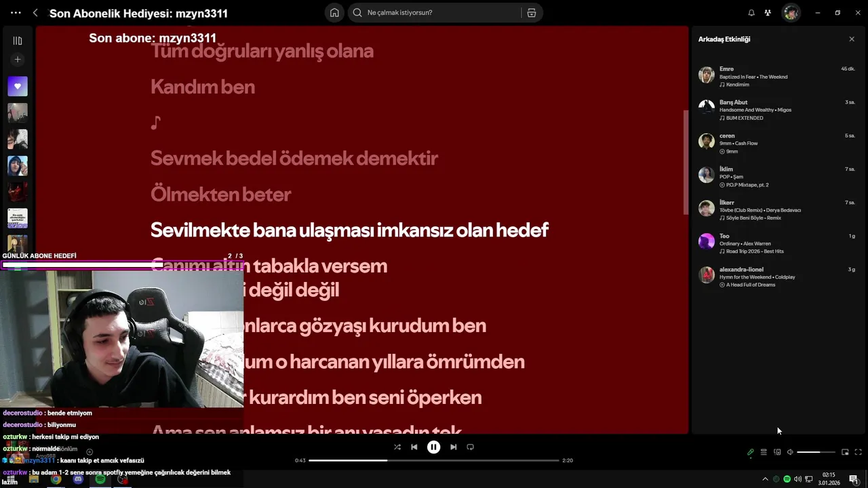Toggle the Friend Activity people icon
This screenshot has height=488, width=868.
(768, 13)
